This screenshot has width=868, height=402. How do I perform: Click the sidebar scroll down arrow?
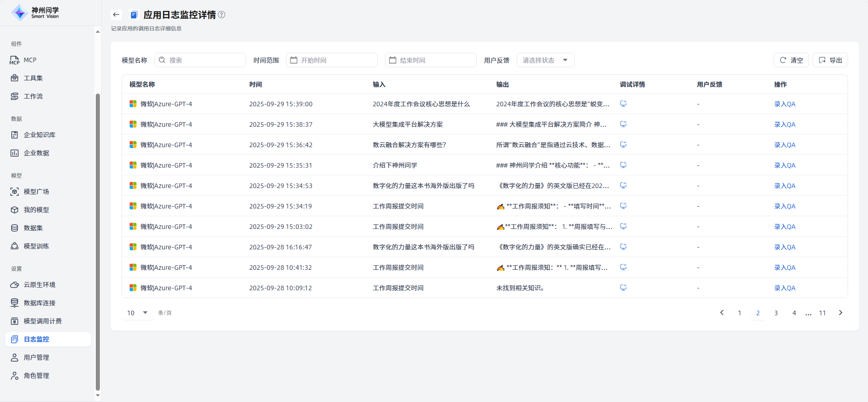pos(98,395)
